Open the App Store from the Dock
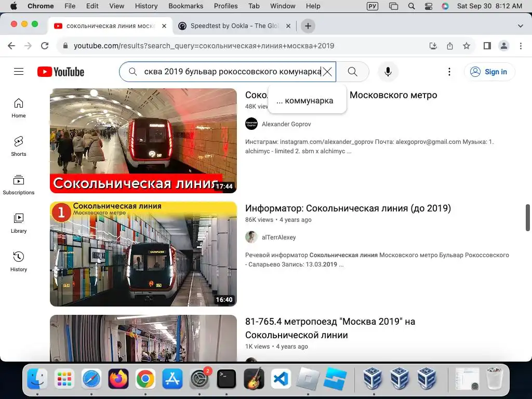Viewport: 532px width, 399px height. point(172,379)
